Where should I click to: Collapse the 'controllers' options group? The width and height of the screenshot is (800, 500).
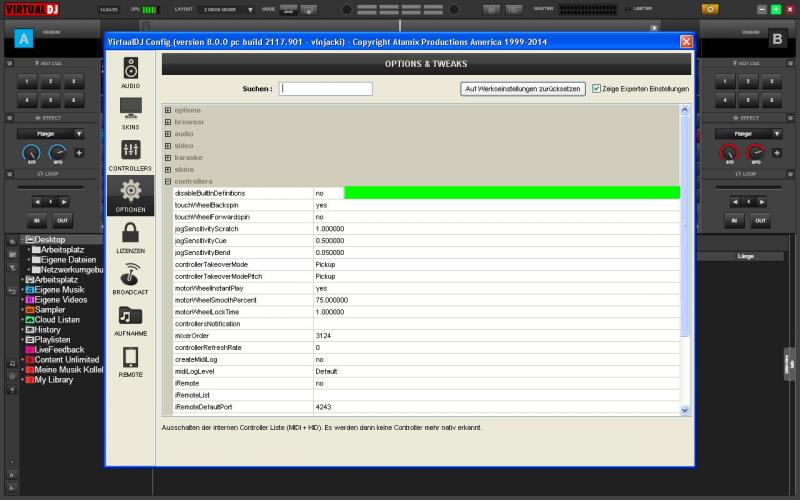coord(168,181)
